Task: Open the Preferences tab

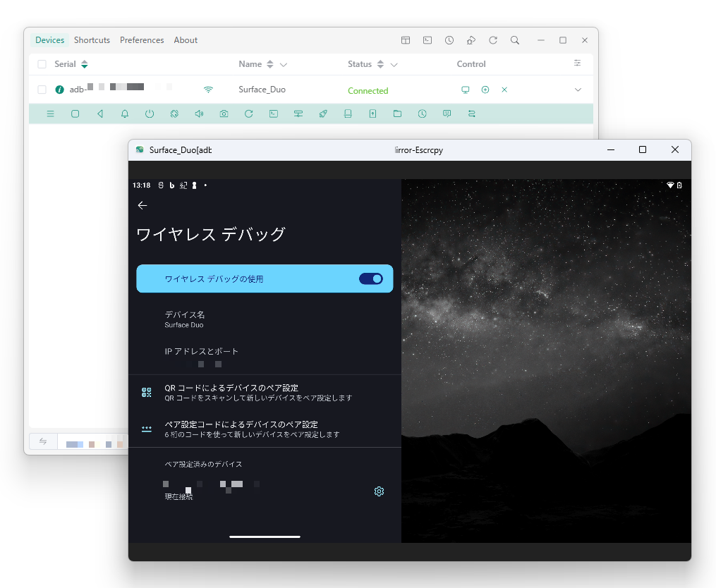Action: pyautogui.click(x=142, y=40)
